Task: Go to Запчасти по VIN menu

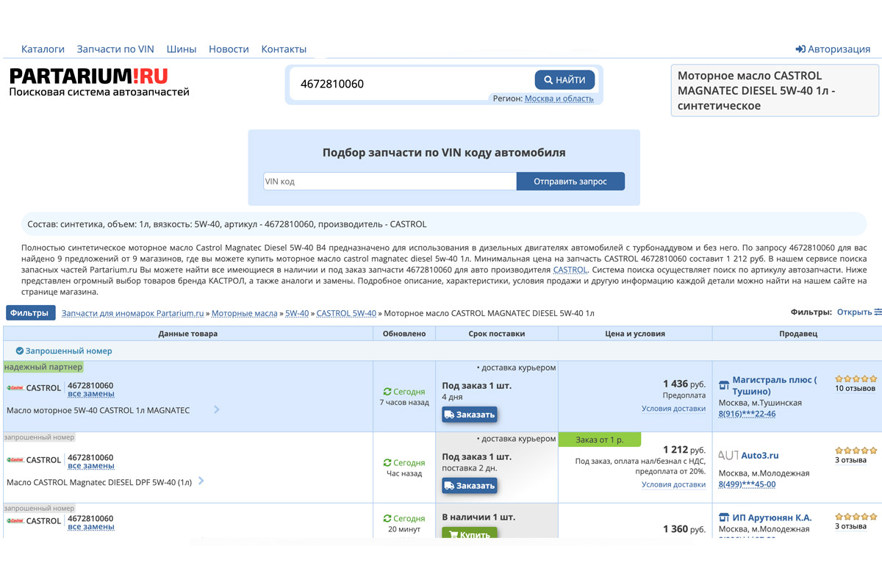Action: (115, 49)
